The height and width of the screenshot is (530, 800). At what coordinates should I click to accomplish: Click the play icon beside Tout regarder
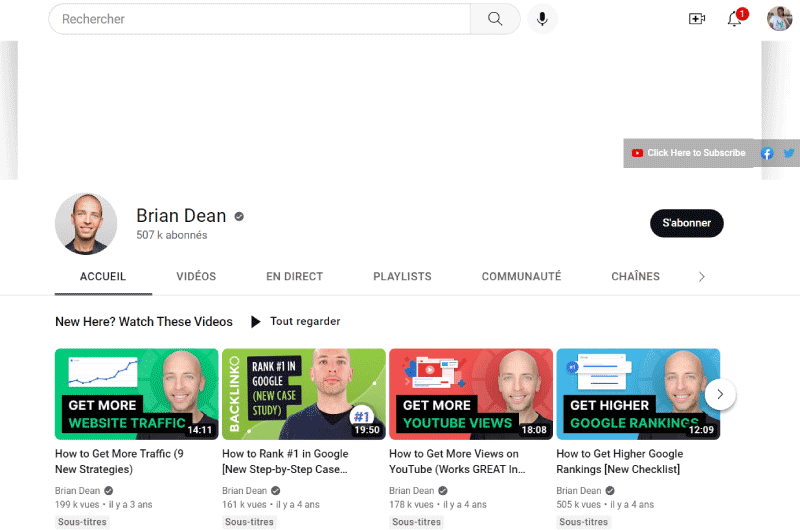tap(256, 322)
